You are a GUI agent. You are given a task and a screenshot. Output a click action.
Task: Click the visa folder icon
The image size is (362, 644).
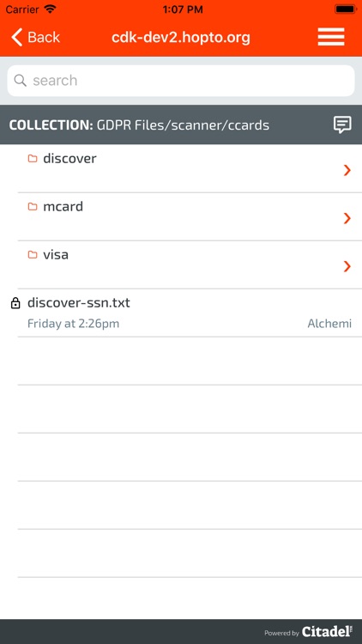click(x=33, y=255)
